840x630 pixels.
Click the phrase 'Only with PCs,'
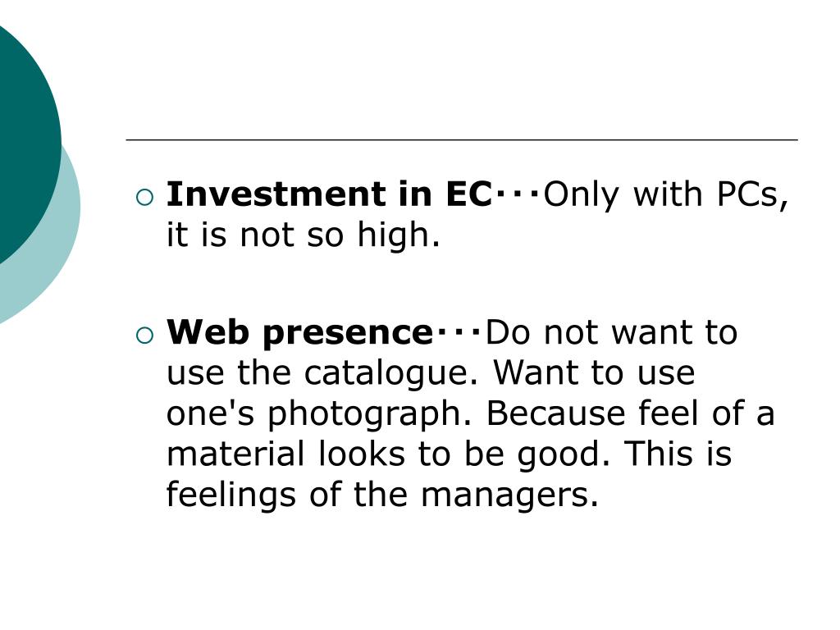tap(666, 195)
